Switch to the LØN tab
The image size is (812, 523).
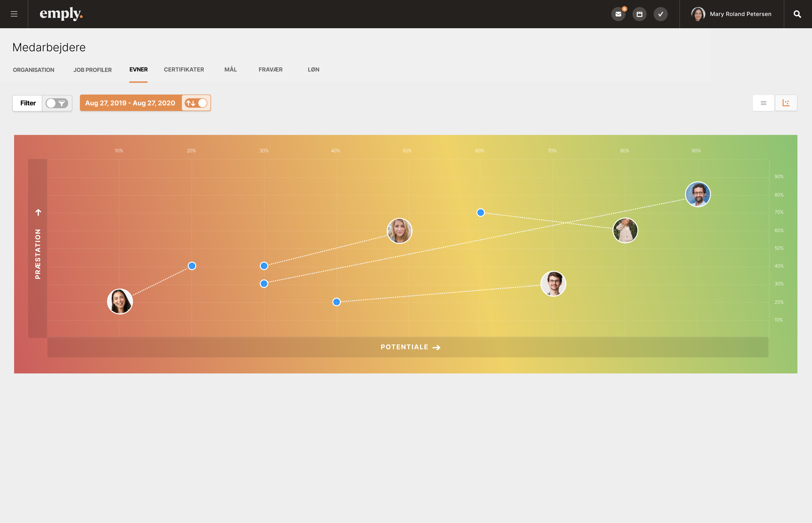[x=313, y=70]
